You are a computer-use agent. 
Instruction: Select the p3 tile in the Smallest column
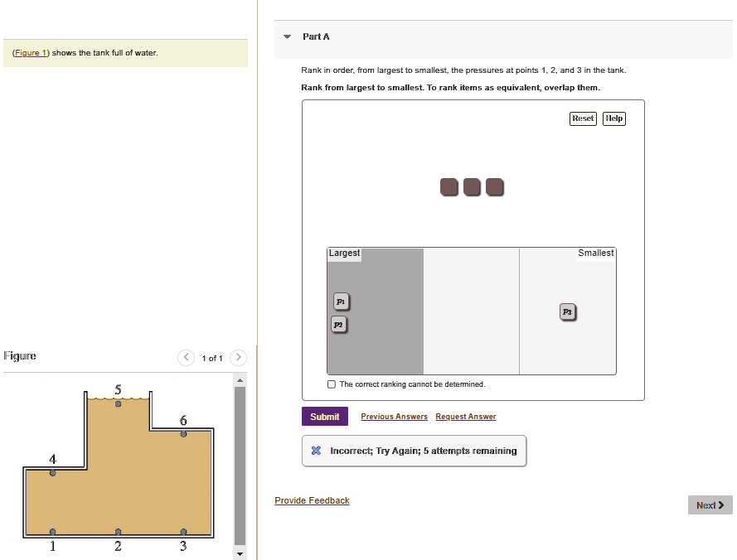tap(567, 311)
